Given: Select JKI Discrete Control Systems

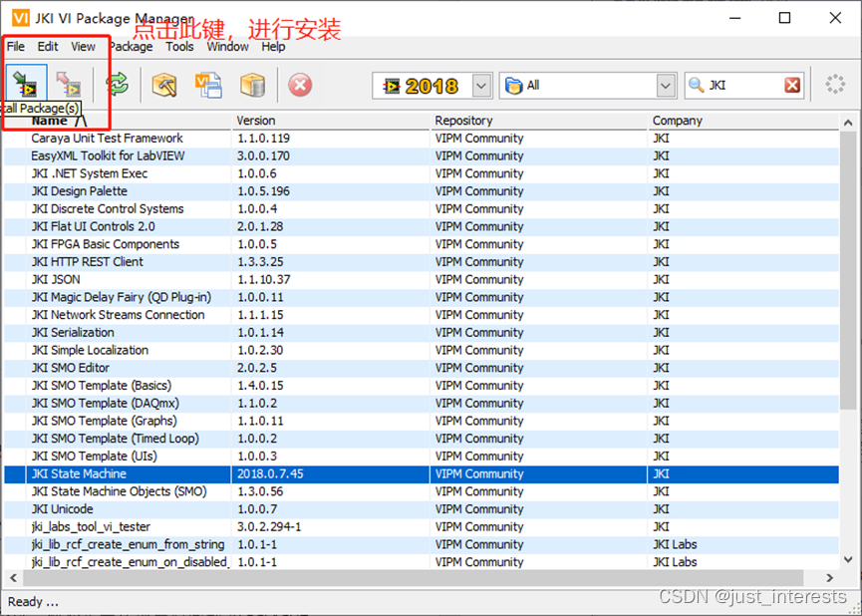Looking at the screenshot, I should point(422,208).
